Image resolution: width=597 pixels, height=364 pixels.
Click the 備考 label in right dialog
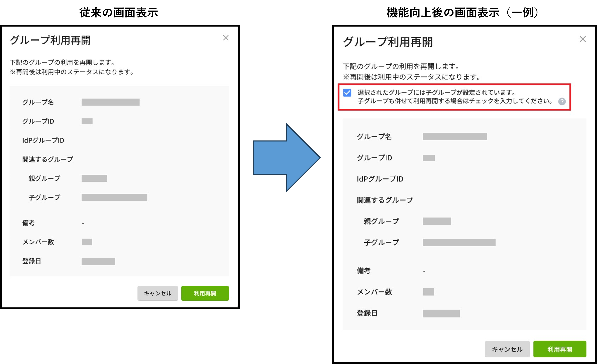tap(363, 271)
